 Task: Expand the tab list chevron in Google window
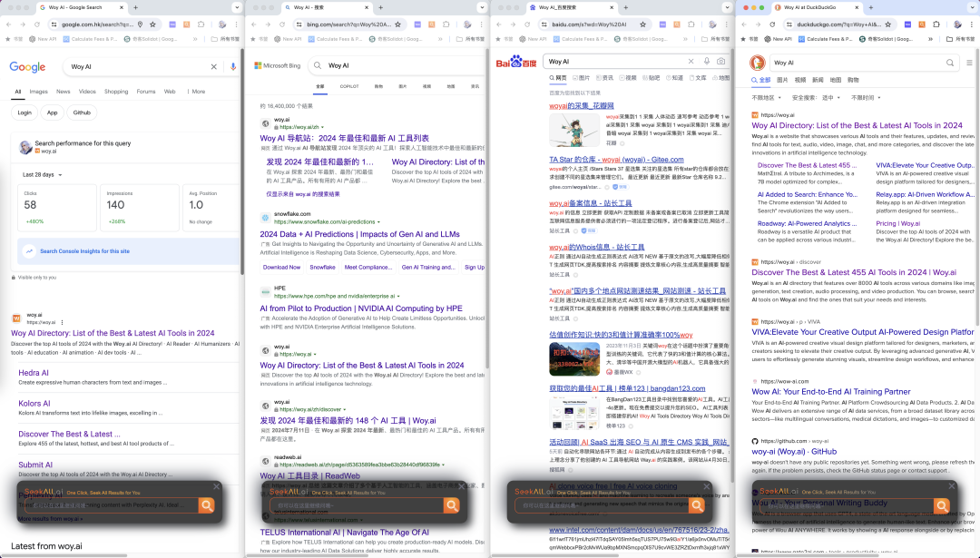coord(236,7)
